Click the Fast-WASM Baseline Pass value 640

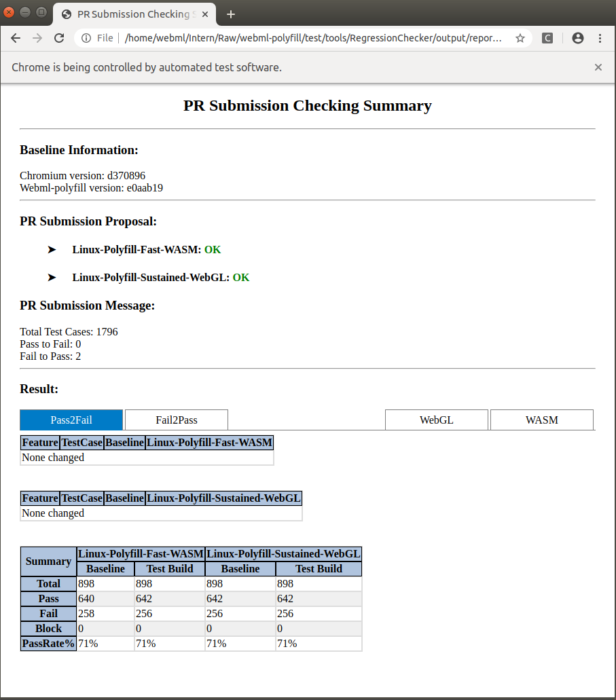coord(105,599)
